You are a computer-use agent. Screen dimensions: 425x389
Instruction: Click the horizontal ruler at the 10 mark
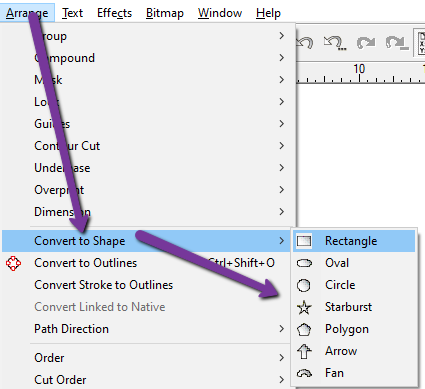click(359, 72)
